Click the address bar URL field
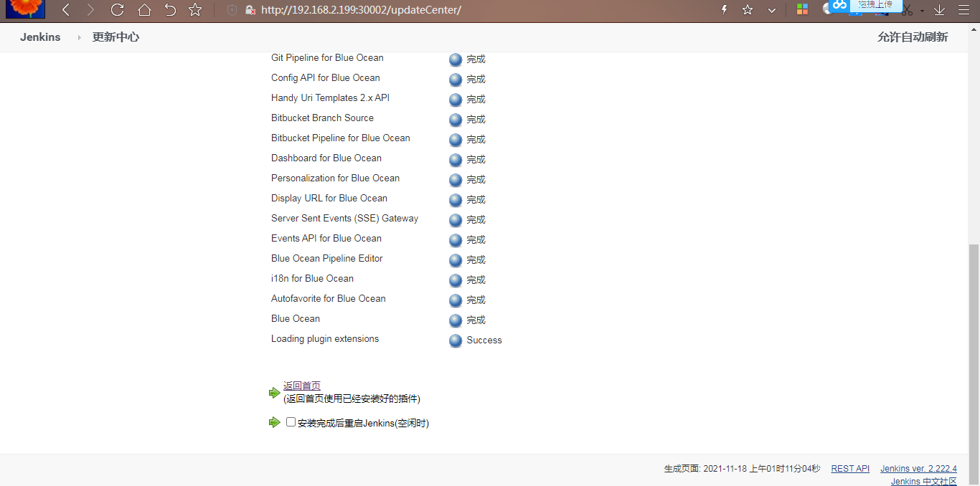This screenshot has height=486, width=980. pos(361,10)
